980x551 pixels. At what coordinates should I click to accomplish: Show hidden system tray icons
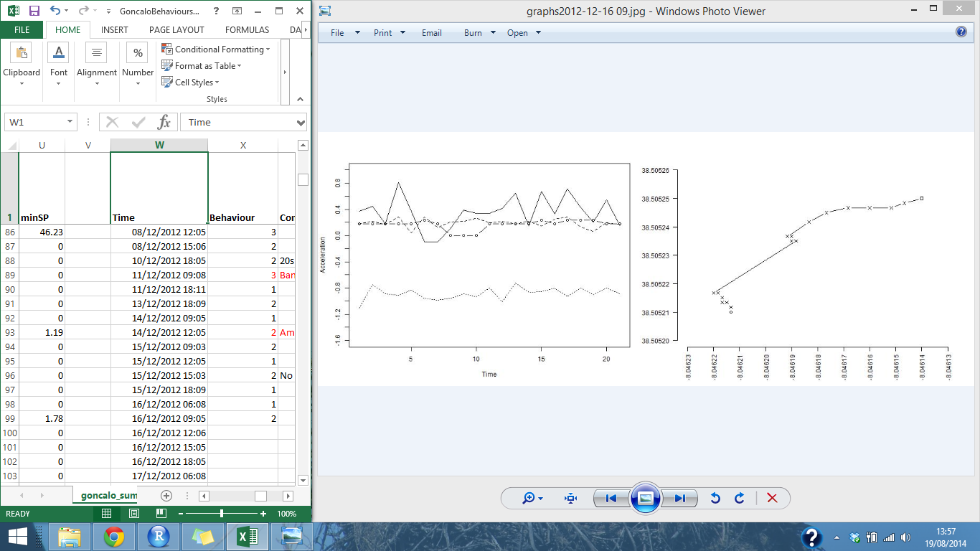837,537
